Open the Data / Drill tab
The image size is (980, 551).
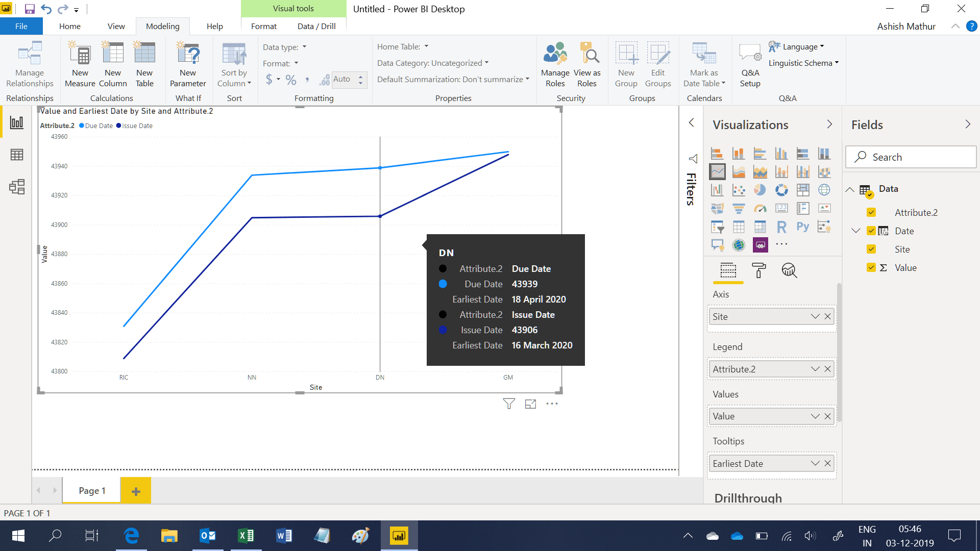[316, 26]
